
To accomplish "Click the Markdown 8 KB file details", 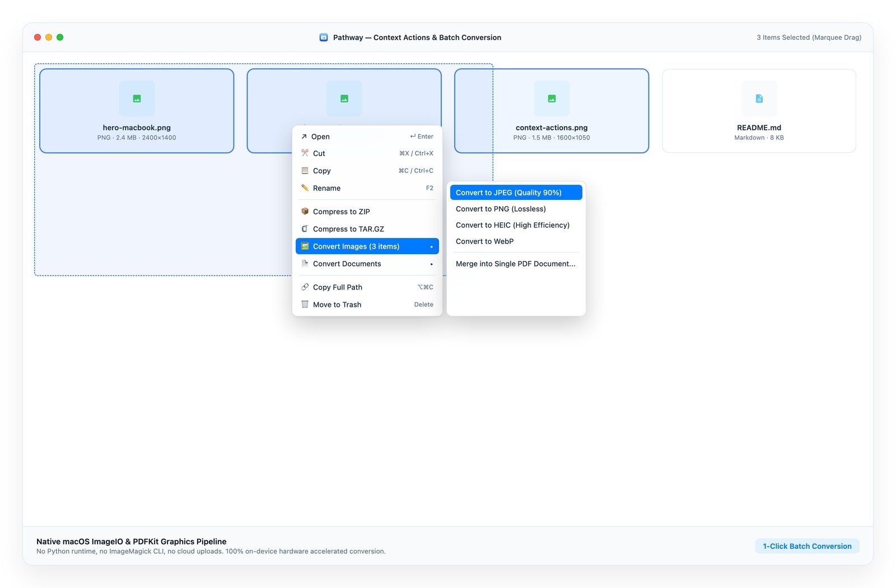I will (759, 138).
